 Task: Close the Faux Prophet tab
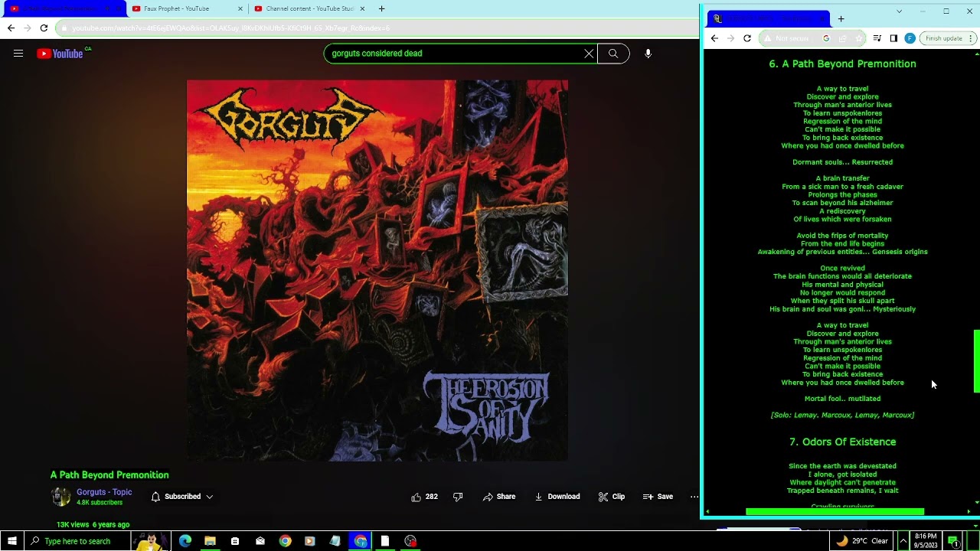(240, 8)
